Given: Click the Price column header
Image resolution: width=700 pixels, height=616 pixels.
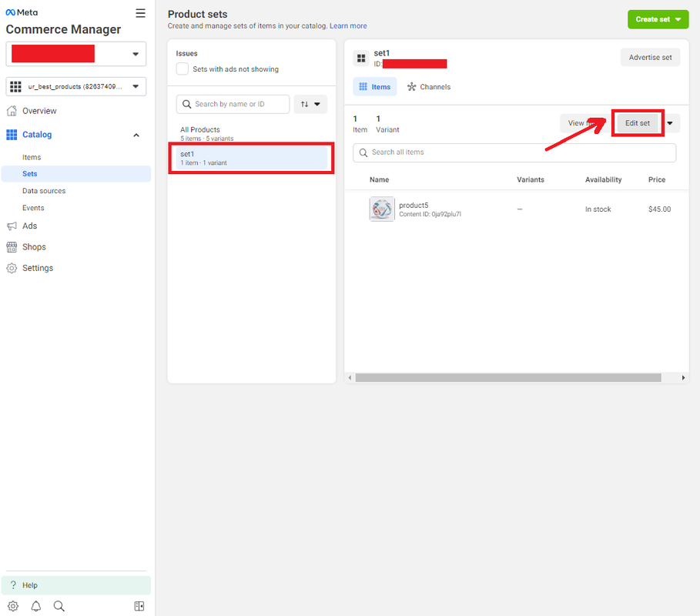Looking at the screenshot, I should 657,179.
